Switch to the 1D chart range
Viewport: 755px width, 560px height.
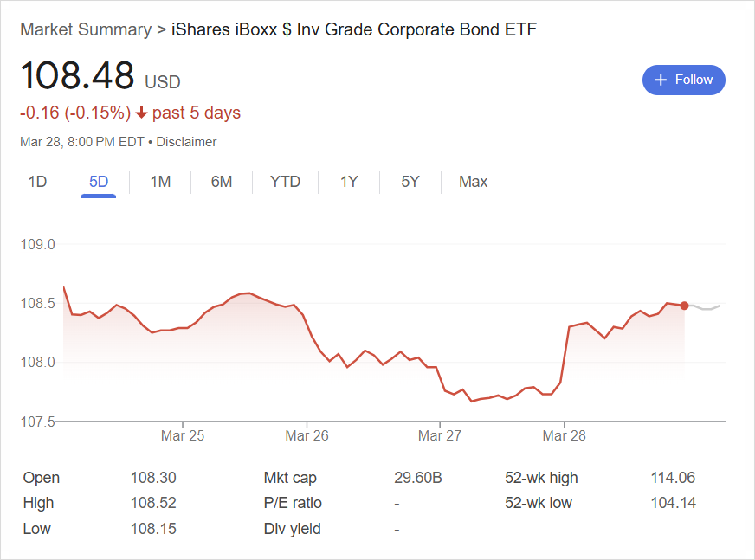point(37,182)
